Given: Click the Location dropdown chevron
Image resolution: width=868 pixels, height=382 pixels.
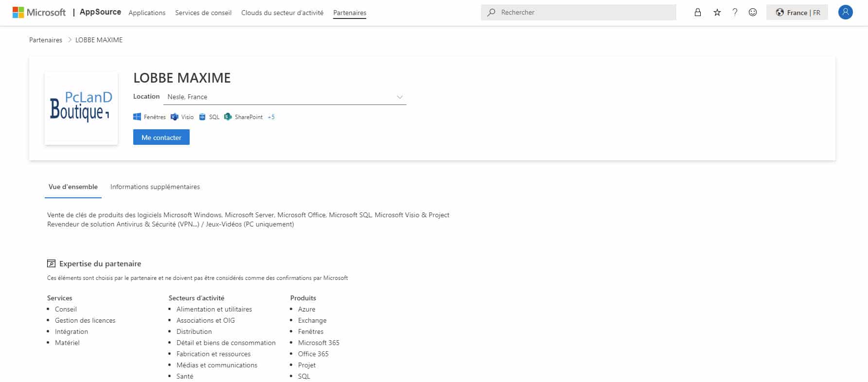Looking at the screenshot, I should 400,97.
